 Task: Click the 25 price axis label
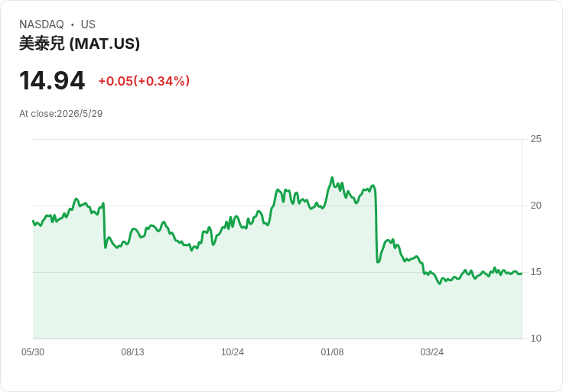(535, 139)
